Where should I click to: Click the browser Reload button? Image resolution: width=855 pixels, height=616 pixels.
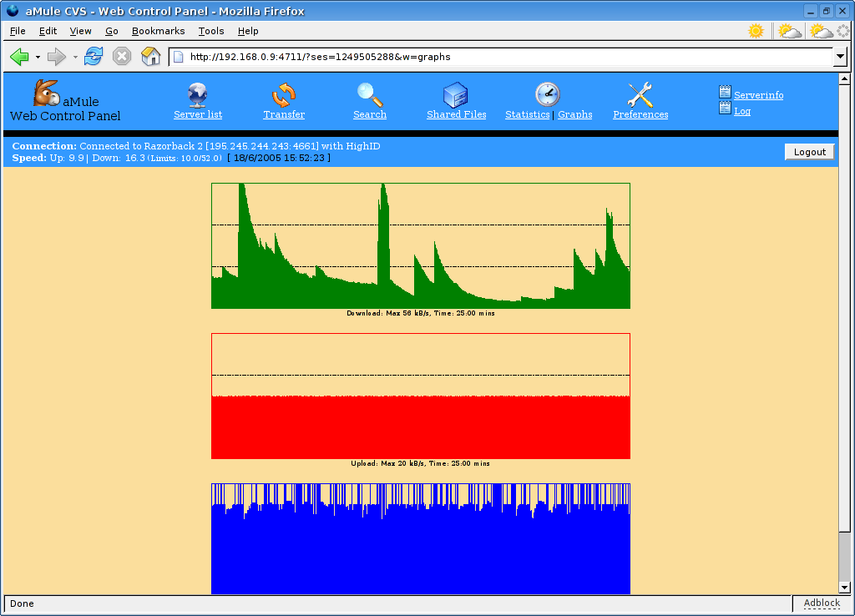94,57
